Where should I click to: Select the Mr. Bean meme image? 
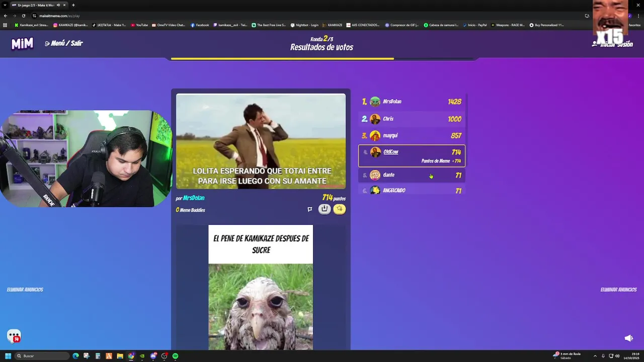click(x=261, y=141)
